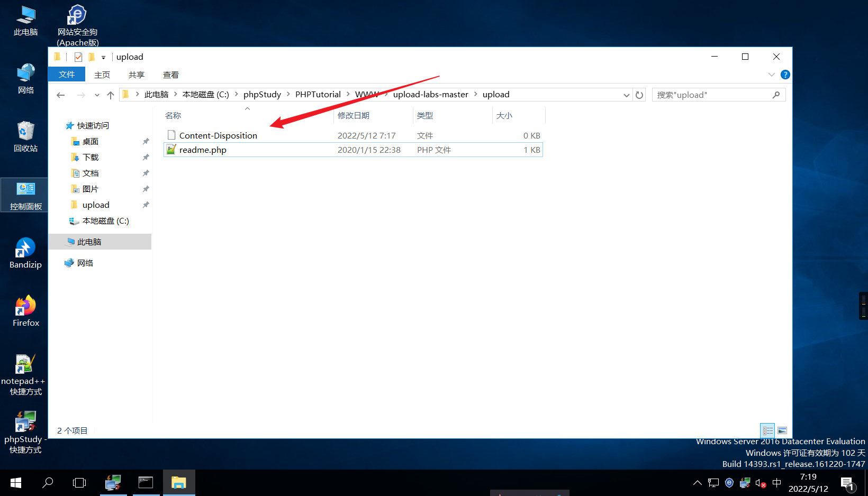
Task: Navigate to PHPTutorial in the address bar
Action: pos(318,95)
